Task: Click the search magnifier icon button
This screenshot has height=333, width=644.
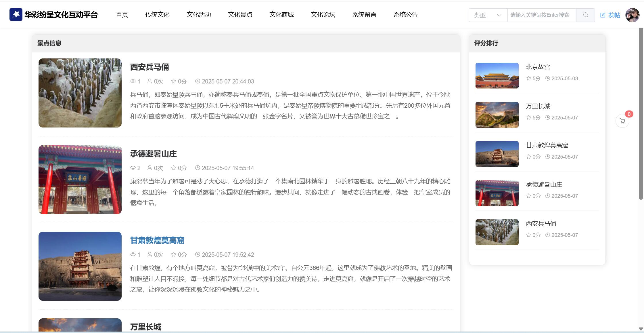Action: pyautogui.click(x=585, y=15)
